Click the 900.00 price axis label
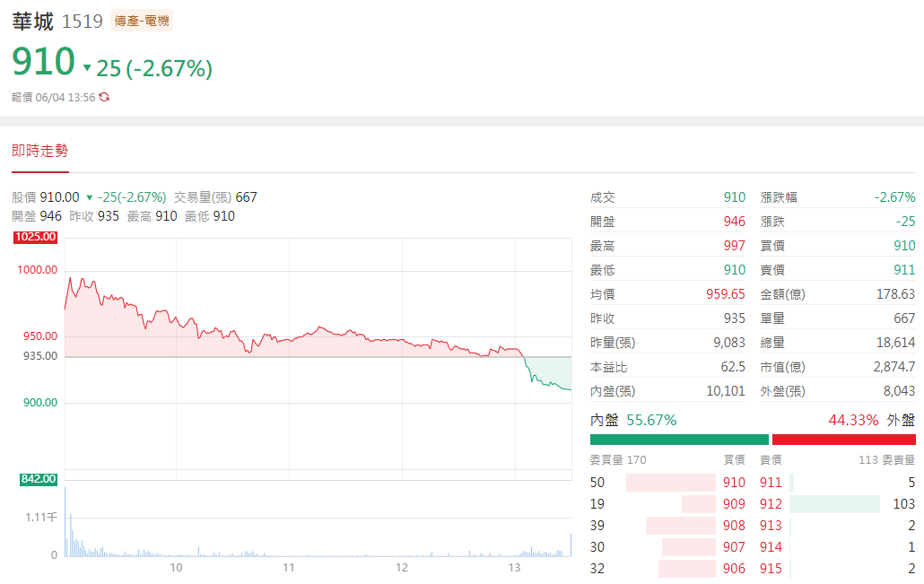924x584 pixels. 40,403
